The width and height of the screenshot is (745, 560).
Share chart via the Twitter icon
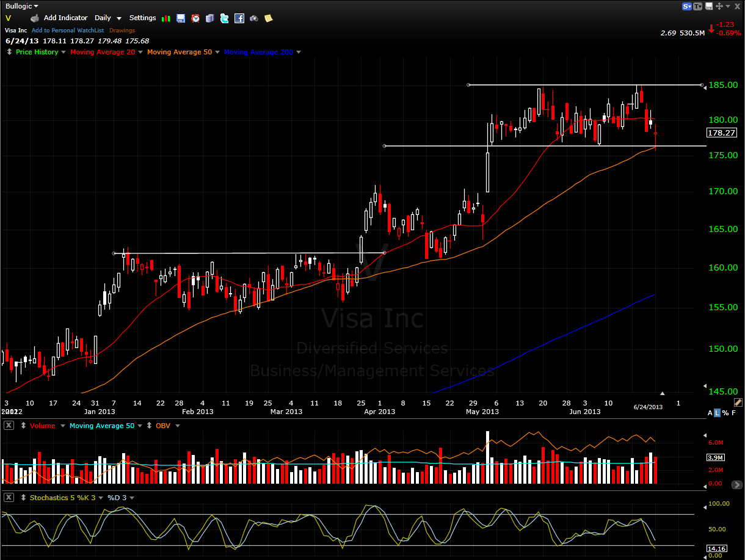(x=225, y=18)
